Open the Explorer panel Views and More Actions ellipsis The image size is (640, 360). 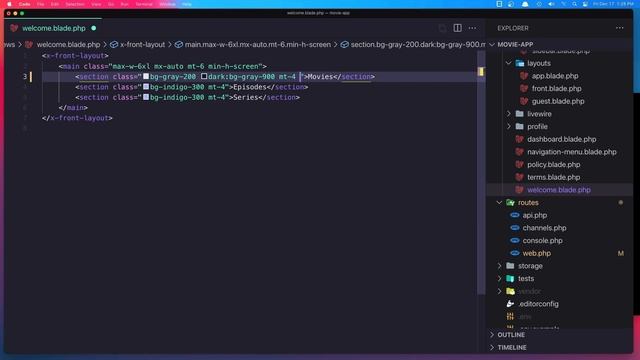coord(620,28)
